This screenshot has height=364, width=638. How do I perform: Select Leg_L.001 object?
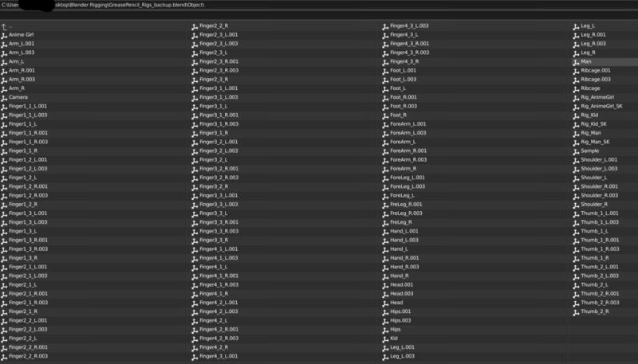point(402,348)
